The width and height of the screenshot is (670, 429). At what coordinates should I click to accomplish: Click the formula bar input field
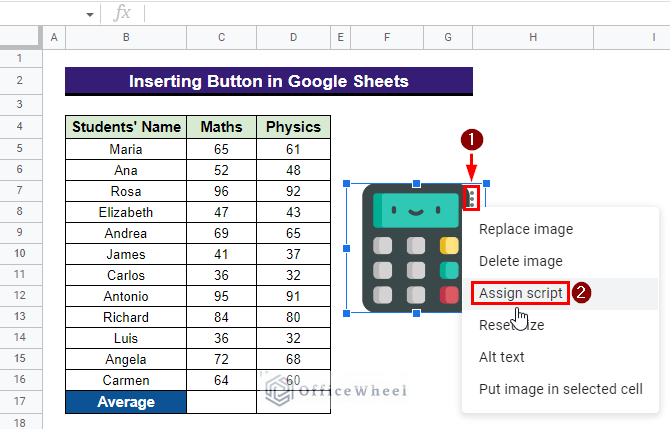click(x=400, y=13)
